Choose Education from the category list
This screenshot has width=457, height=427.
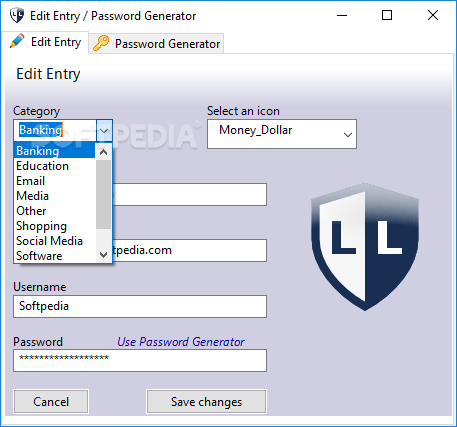[x=54, y=166]
